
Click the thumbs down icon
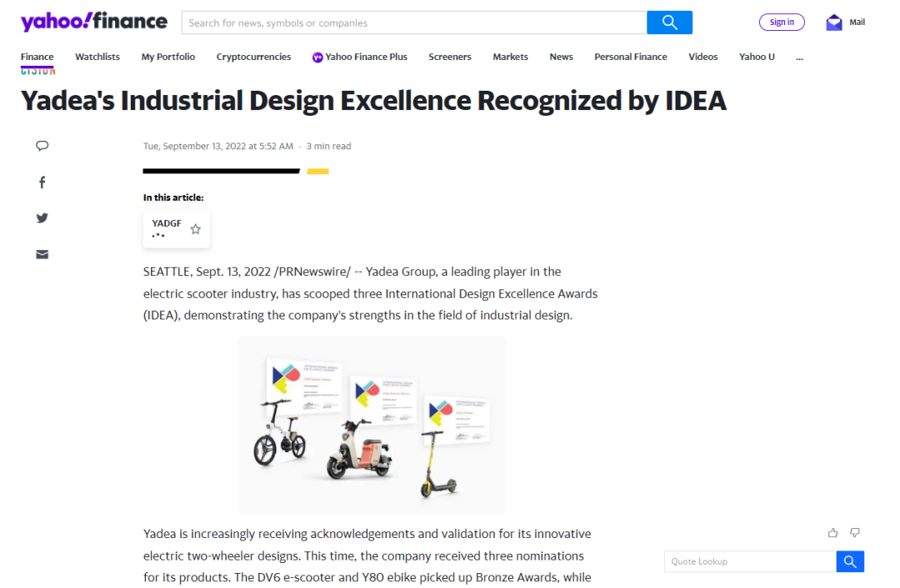coord(854,533)
